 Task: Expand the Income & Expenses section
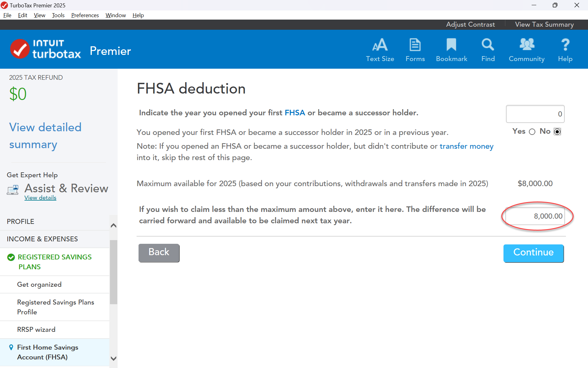42,239
